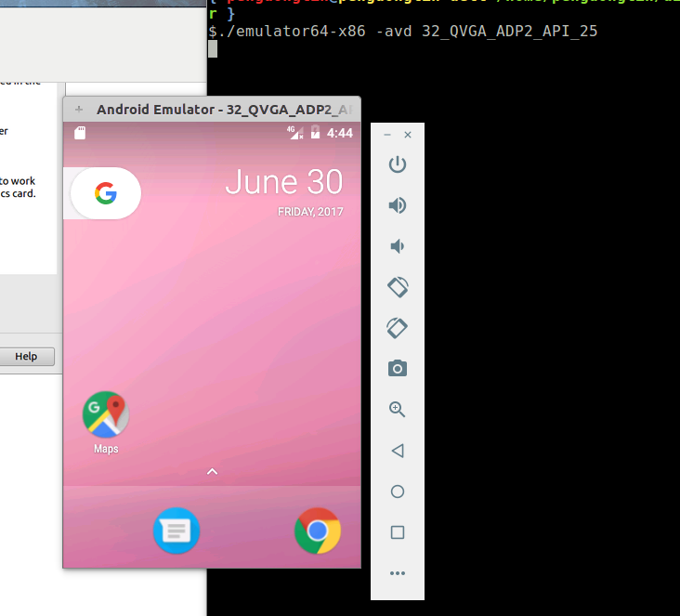Lower volume with the volume down icon

[x=397, y=246]
